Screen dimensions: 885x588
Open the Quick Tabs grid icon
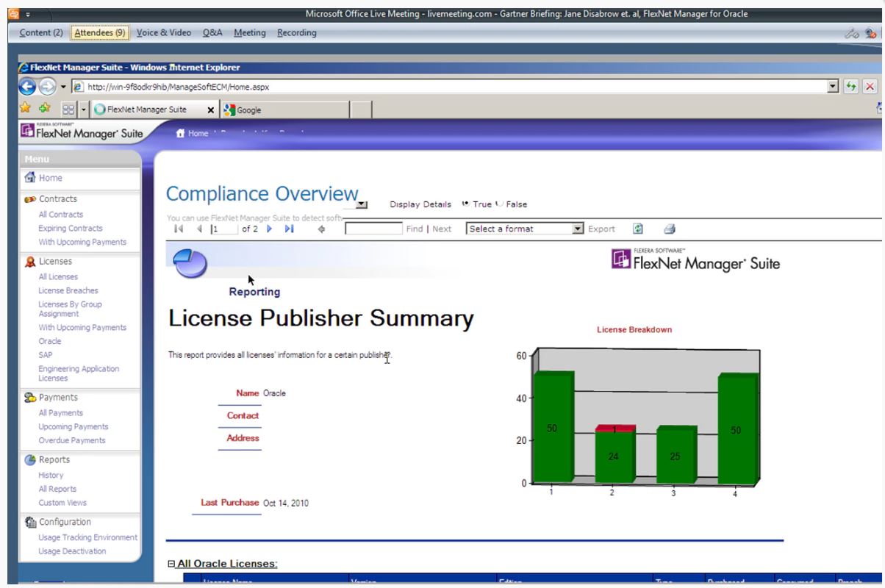coord(68,110)
